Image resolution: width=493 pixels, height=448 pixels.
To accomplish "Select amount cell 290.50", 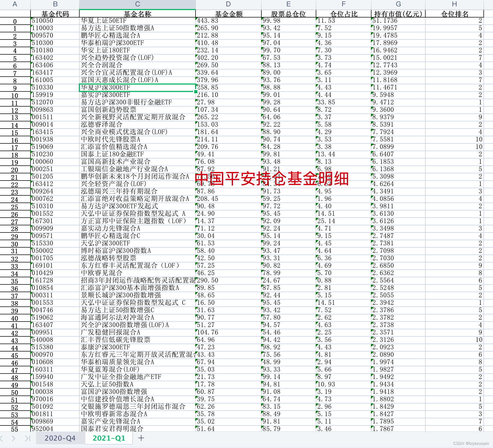I will pyautogui.click(x=228, y=280).
